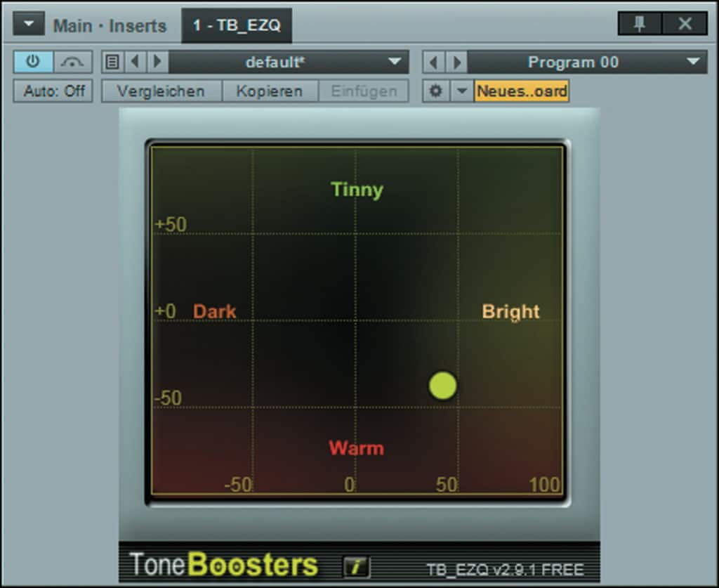Click the TB_EZQ v2.9.1 FREE version text

click(505, 570)
